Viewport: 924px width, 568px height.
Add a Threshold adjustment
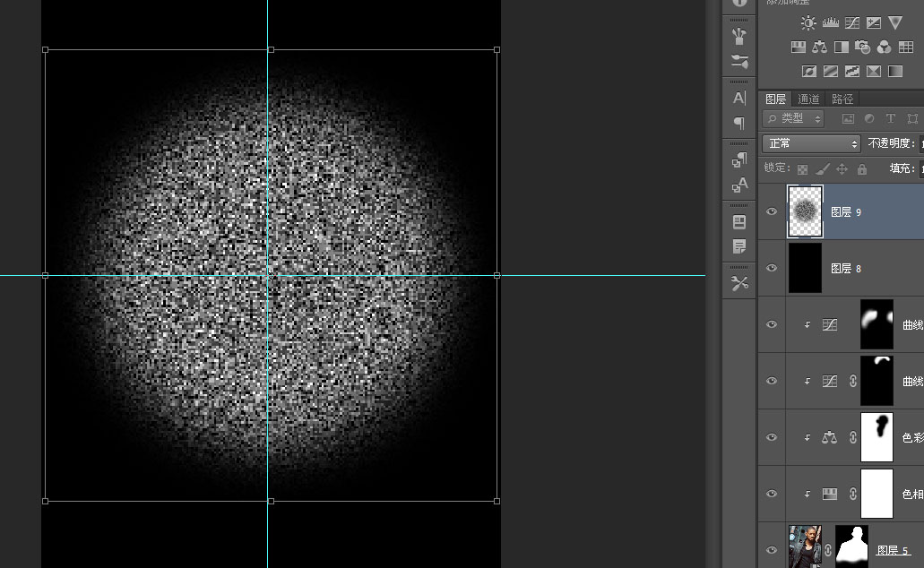point(852,72)
